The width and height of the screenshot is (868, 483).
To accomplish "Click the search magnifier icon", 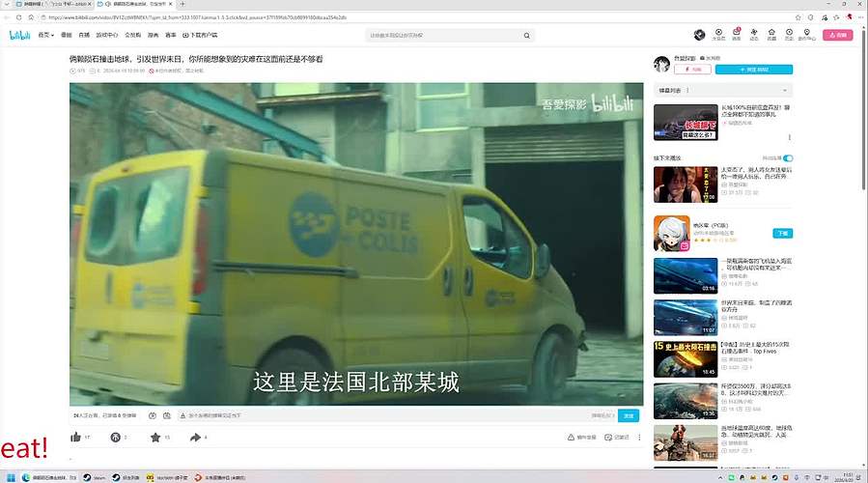I will click(526, 36).
